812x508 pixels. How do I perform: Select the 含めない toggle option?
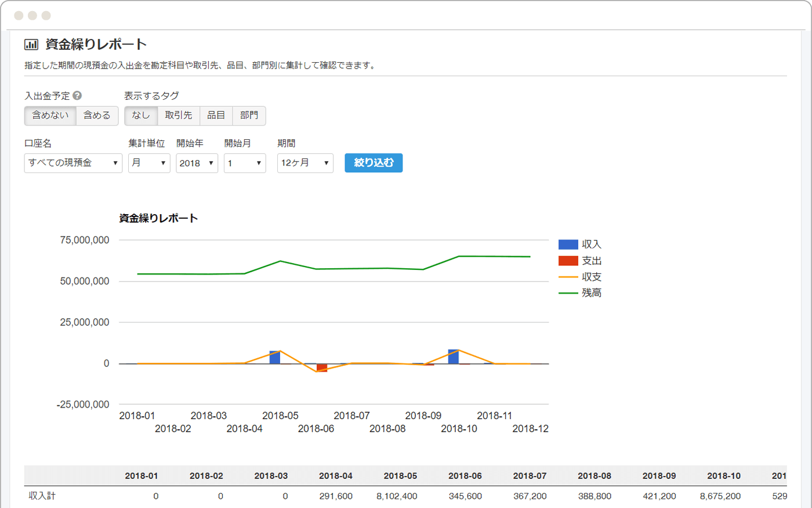point(50,116)
